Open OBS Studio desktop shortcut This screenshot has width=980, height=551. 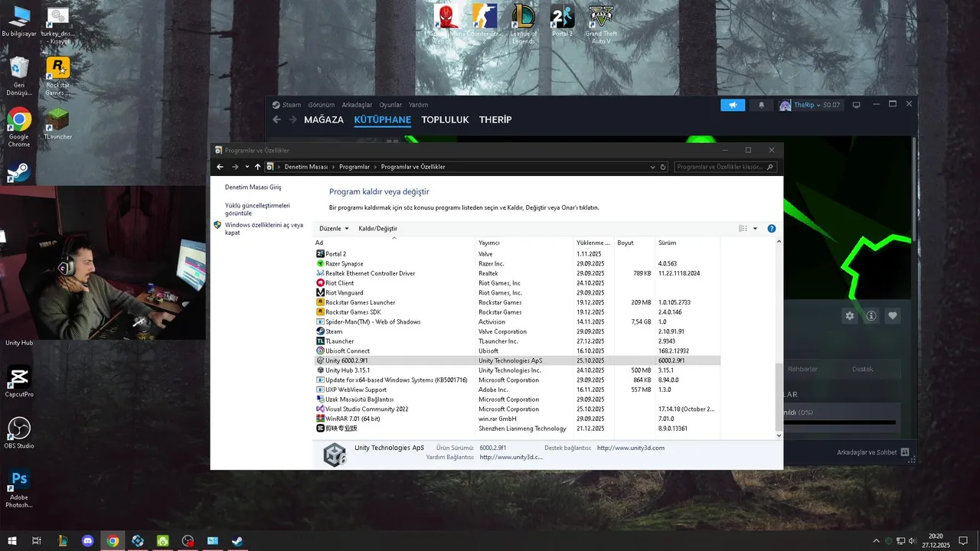click(x=19, y=433)
